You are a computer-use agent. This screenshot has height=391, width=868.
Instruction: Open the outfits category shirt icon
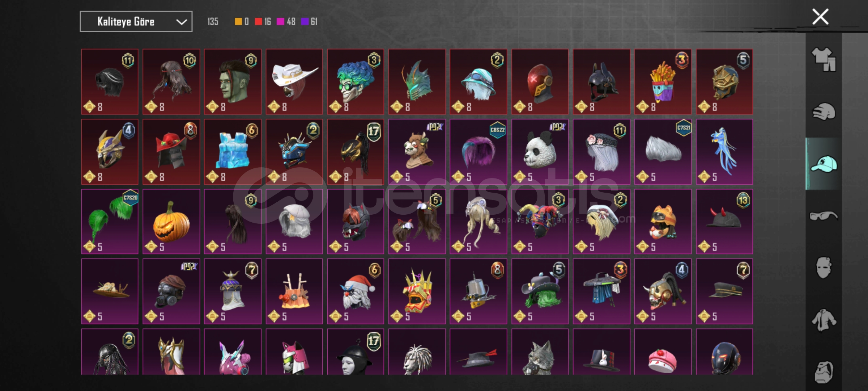(824, 60)
